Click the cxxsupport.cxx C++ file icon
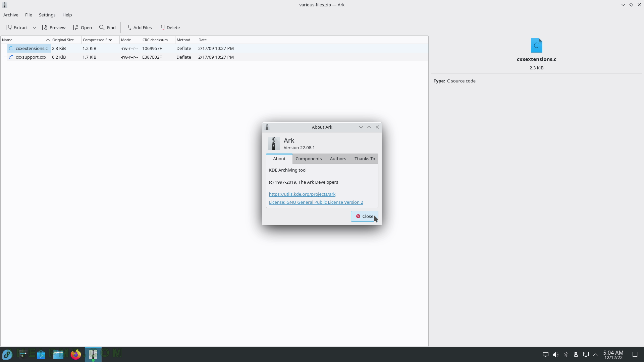This screenshot has height=362, width=644. coord(11,57)
